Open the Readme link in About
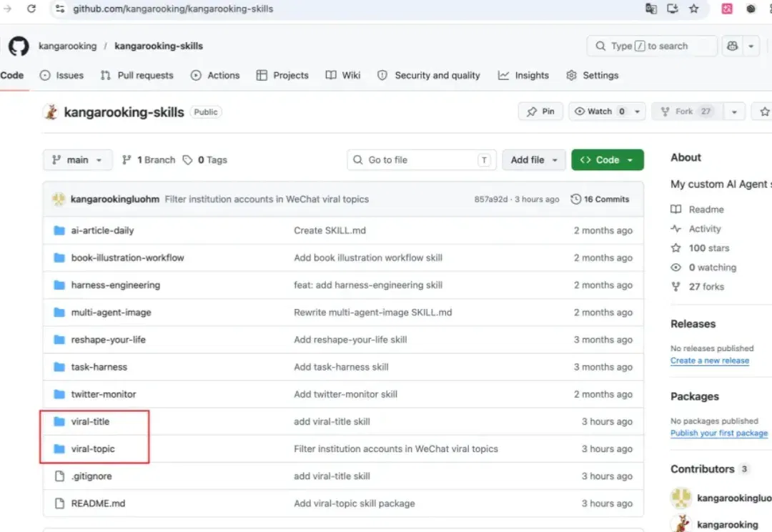 [x=697, y=210]
